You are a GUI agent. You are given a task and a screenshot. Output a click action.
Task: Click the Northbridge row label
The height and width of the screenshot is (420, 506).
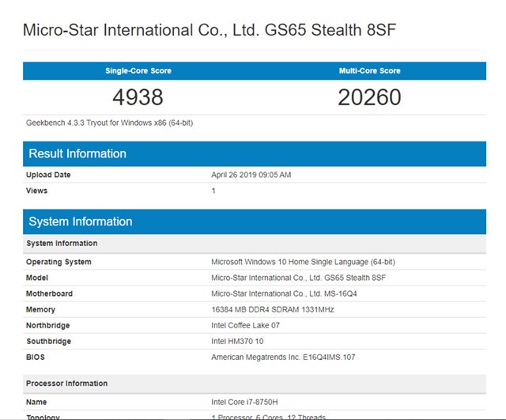click(x=47, y=325)
